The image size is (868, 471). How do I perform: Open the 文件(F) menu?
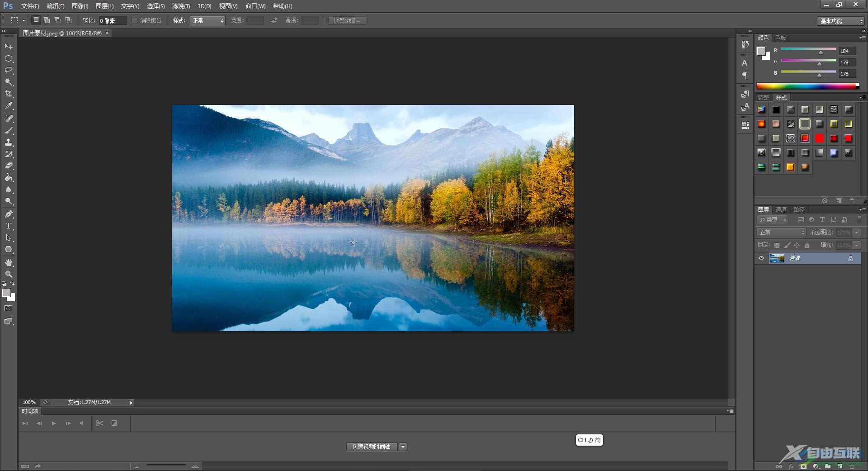tap(30, 6)
